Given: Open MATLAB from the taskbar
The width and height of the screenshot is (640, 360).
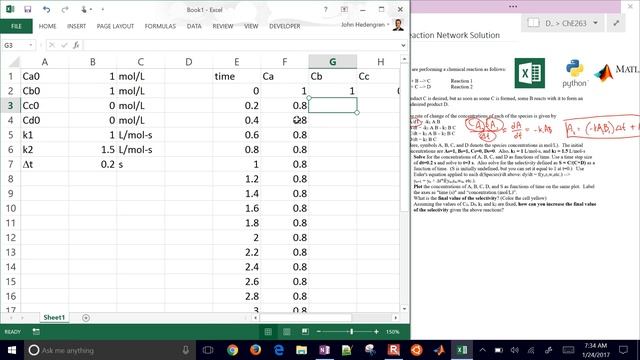Looking at the screenshot, I should coord(439,350).
